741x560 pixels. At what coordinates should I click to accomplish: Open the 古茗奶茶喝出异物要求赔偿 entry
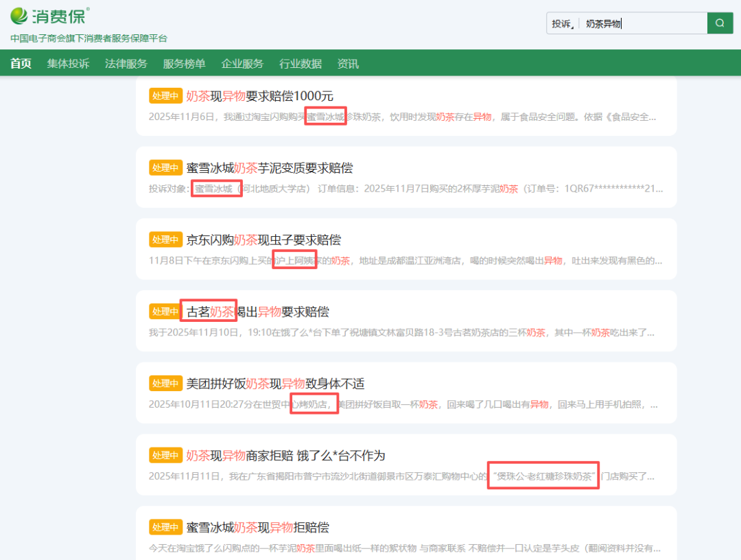coord(258,312)
